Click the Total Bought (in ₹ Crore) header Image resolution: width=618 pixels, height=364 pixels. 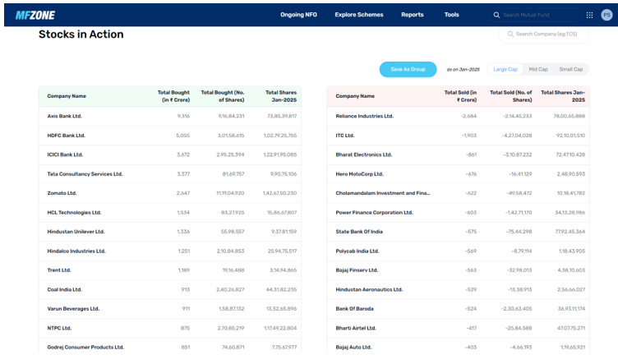tap(174, 96)
